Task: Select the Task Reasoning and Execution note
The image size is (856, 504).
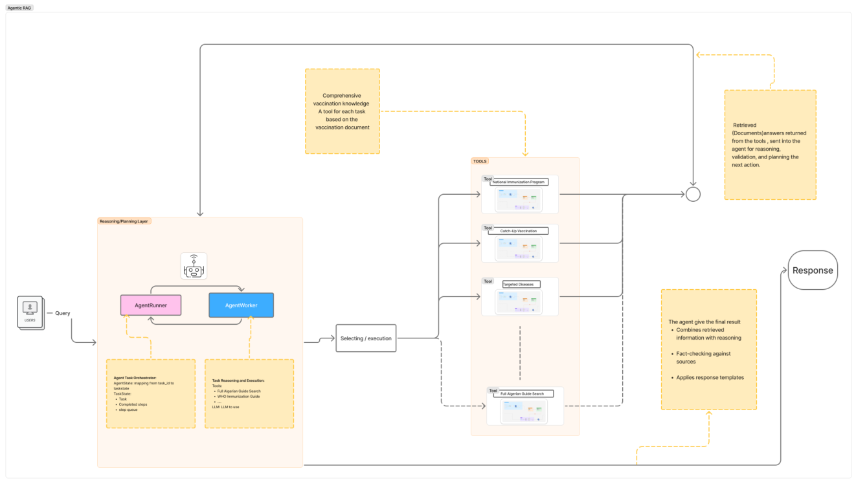Action: [249, 393]
